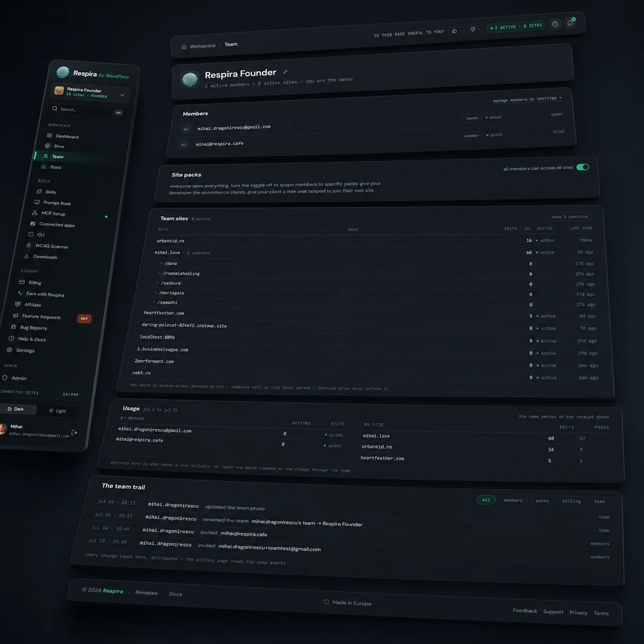This screenshot has height=644, width=644.
Task: Open the Releases footer link
Action: click(147, 592)
